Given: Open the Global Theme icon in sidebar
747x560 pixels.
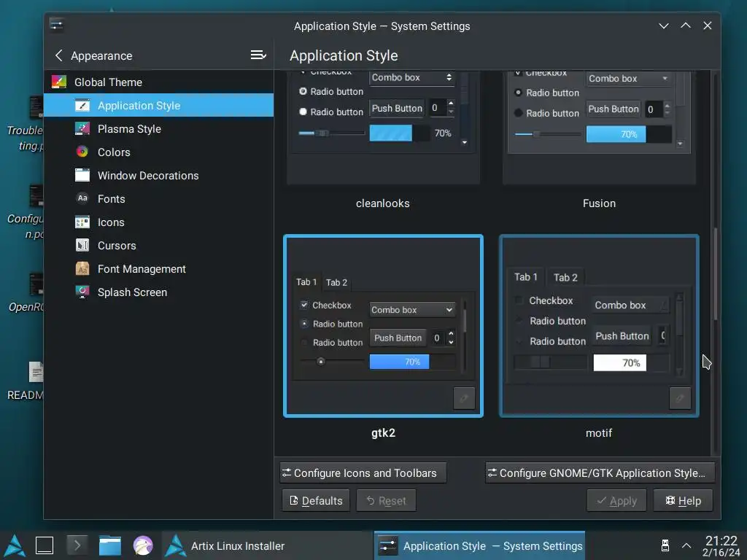Looking at the screenshot, I should [x=59, y=82].
